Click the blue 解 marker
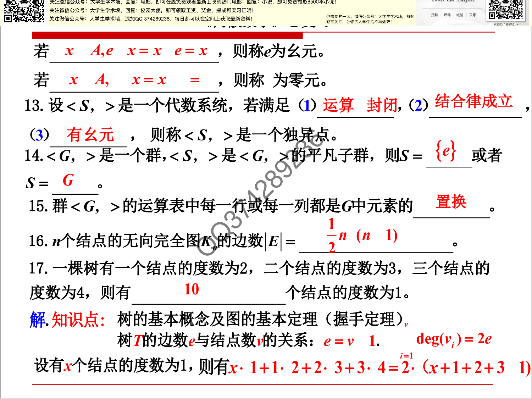Image resolution: width=532 pixels, height=399 pixels. (38, 320)
